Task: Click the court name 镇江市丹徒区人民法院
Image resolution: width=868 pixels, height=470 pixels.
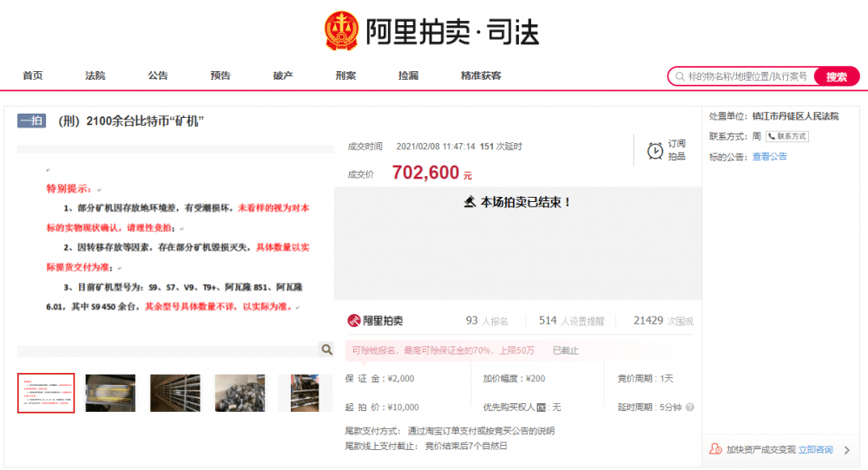Action: tap(795, 116)
